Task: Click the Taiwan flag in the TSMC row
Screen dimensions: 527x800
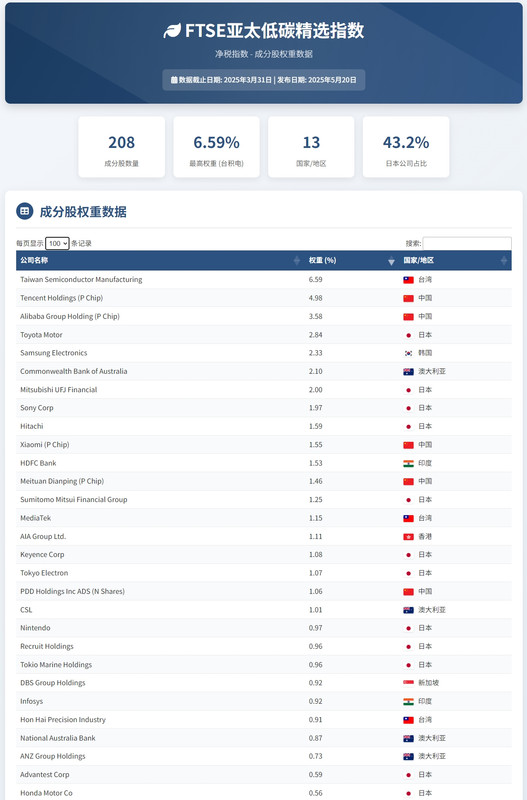Action: tap(409, 280)
